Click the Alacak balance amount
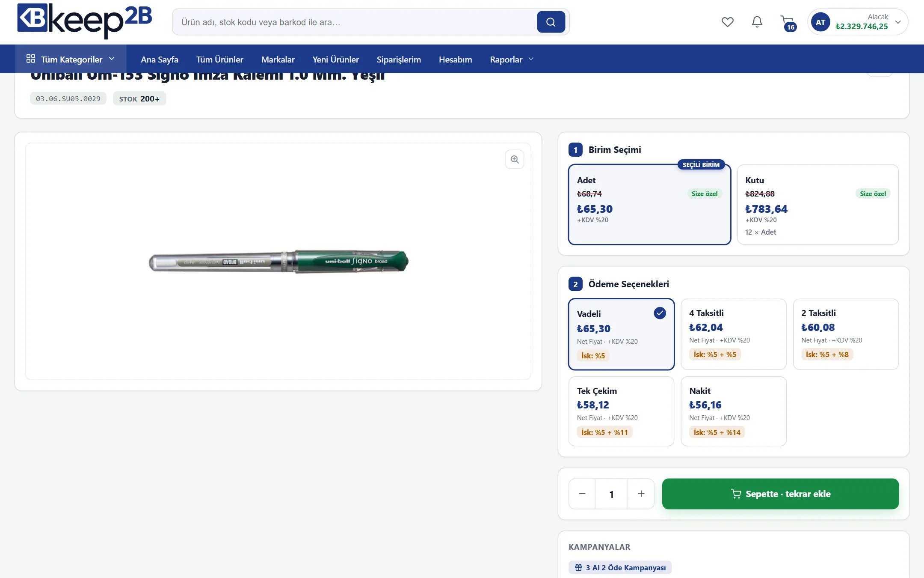924x578 pixels. tap(862, 27)
